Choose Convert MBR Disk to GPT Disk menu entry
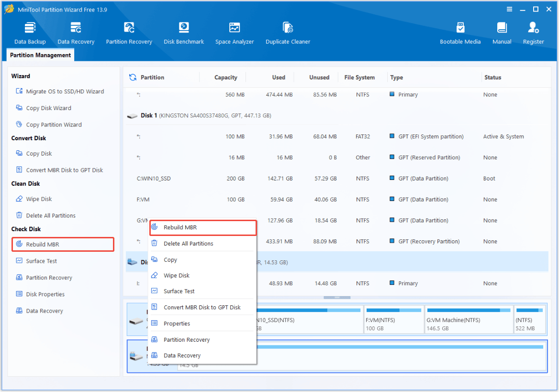559x392 pixels. (x=202, y=307)
